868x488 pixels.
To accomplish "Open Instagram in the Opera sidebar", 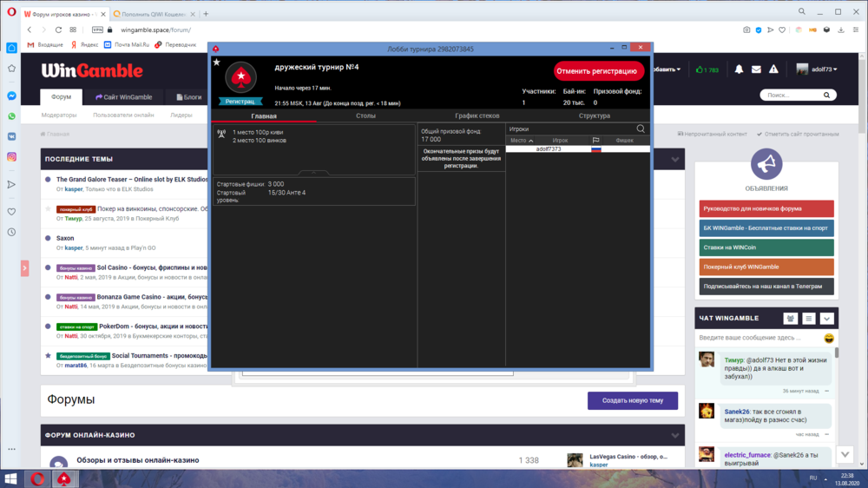I will click(x=12, y=156).
